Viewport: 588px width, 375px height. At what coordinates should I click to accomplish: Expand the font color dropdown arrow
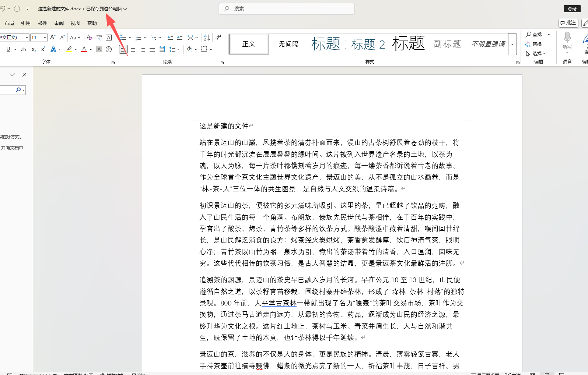[91, 49]
